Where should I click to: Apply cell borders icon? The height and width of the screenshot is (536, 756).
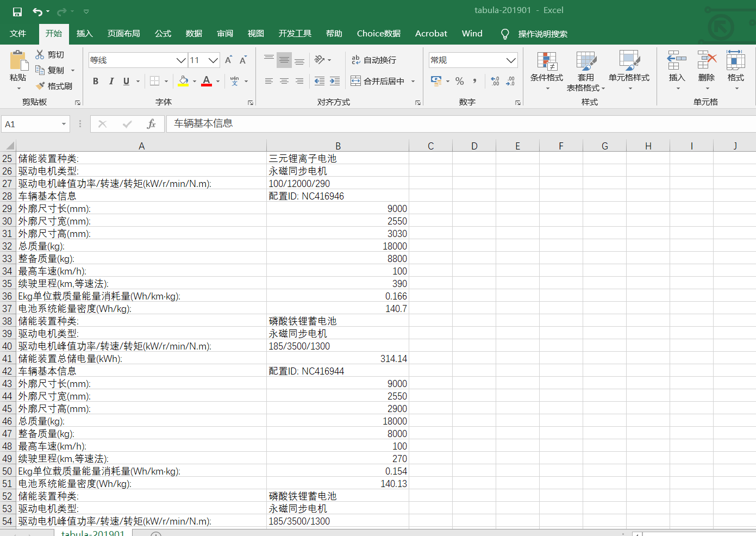click(x=155, y=81)
